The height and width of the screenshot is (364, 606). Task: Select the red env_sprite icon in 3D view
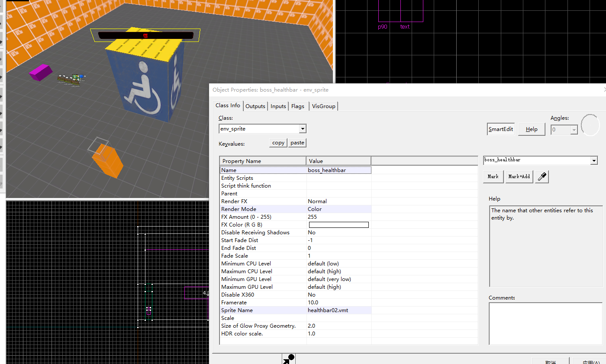(145, 35)
